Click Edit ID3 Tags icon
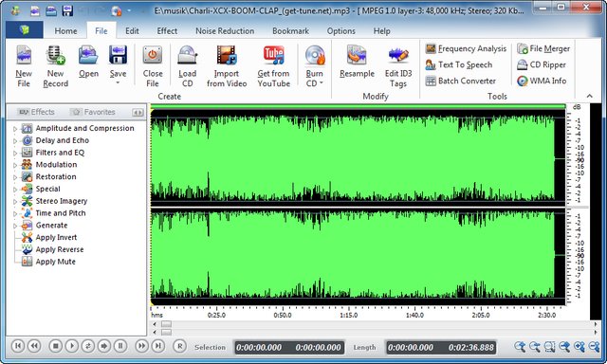607x364 pixels. 398,55
